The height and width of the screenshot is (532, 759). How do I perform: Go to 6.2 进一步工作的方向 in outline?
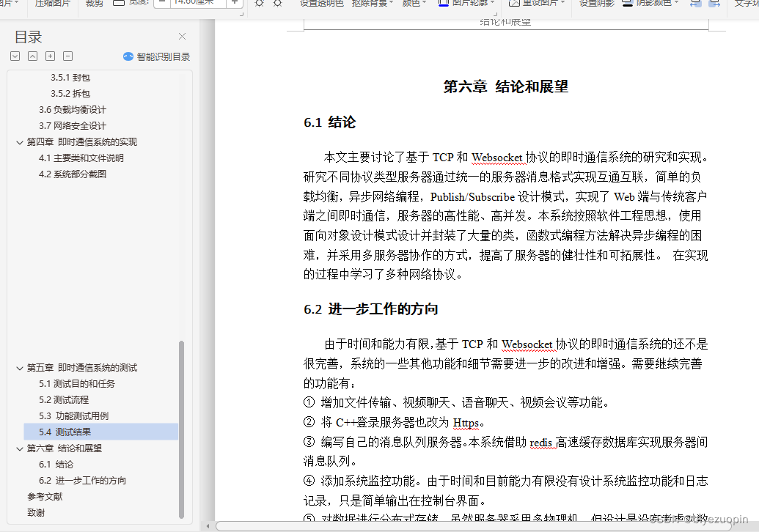click(82, 480)
